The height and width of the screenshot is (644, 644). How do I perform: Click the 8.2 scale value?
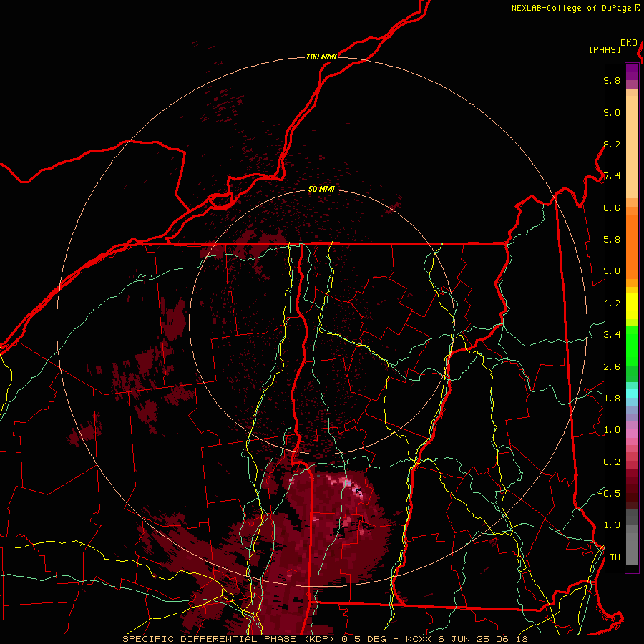[x=612, y=144]
